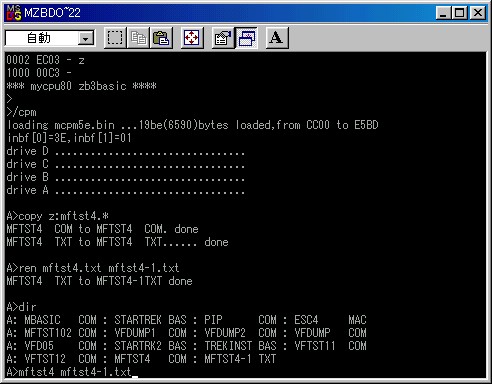Toggle Full screen mode icon
This screenshot has width=492, height=384.
click(x=192, y=38)
